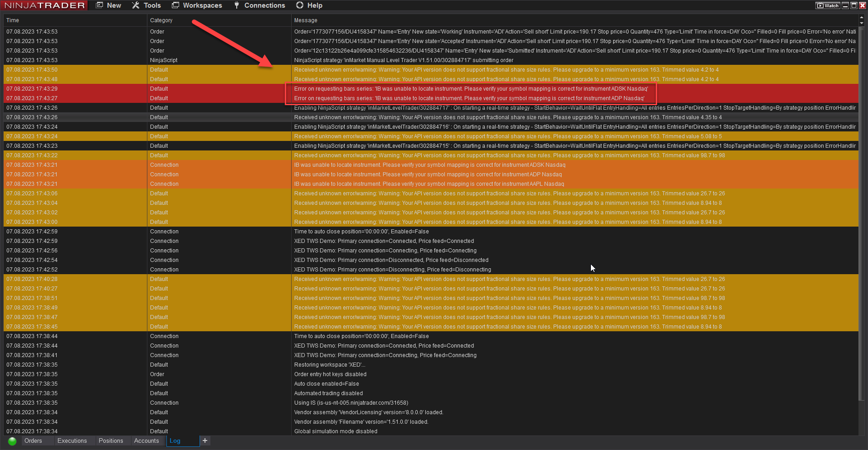Click the timestamp 07.08.2023 17:43:29
This screenshot has height=450, width=868.
(32, 89)
